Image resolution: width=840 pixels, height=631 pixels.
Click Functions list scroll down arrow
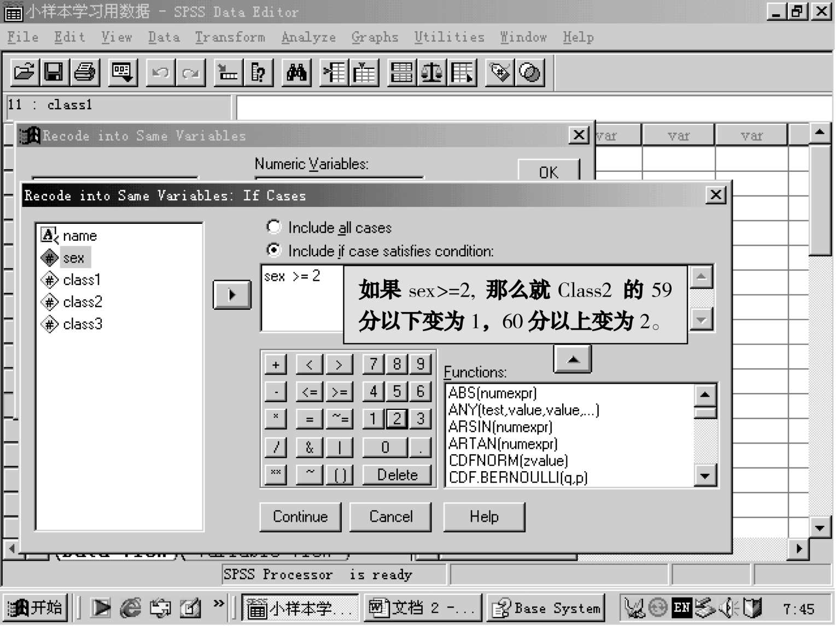point(705,475)
